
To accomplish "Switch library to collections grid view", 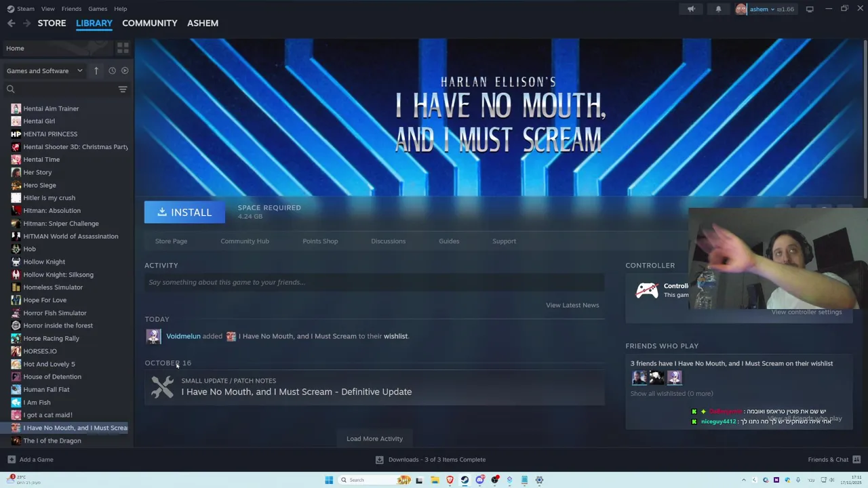I will coord(123,48).
